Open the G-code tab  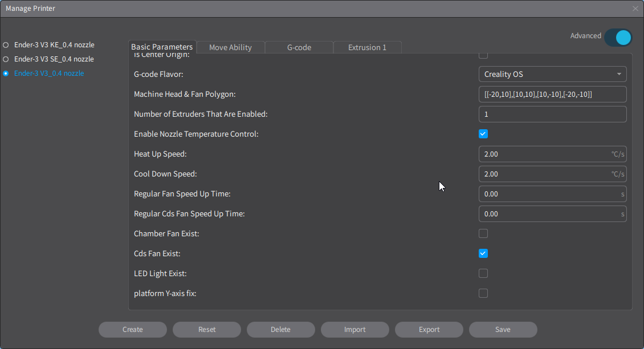[299, 47]
